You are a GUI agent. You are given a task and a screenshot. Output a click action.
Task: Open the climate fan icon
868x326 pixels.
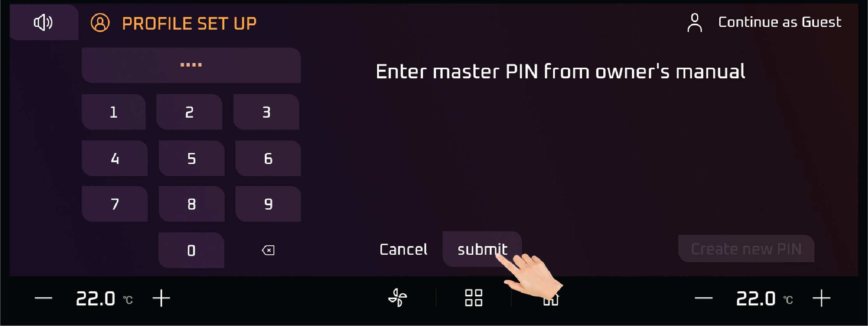click(398, 298)
